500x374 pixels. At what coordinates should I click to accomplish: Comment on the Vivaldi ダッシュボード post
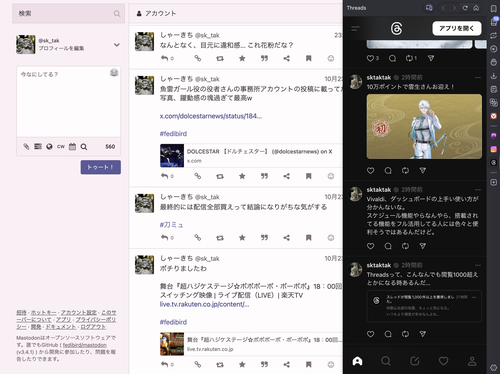(x=388, y=246)
